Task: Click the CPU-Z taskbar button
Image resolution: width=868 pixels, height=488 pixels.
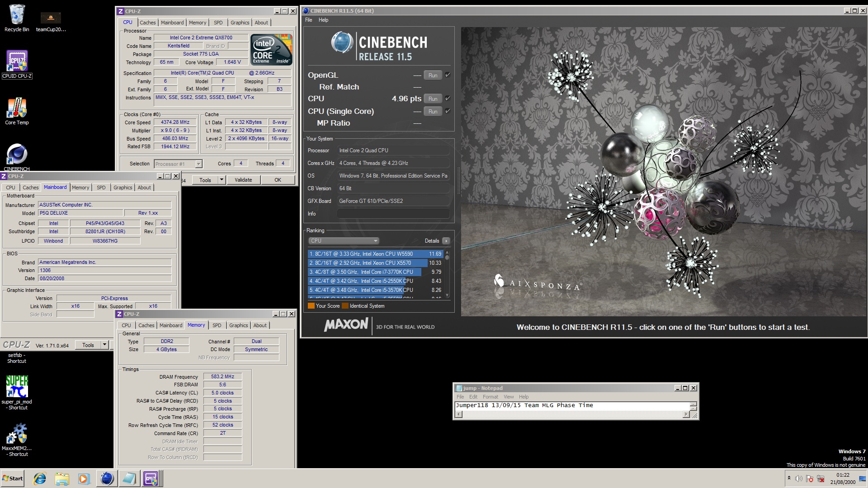Action: (151, 479)
